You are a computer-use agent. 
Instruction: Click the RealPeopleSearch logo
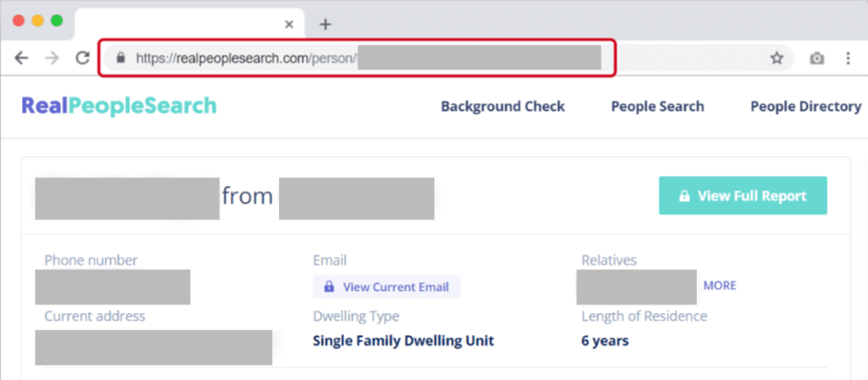(119, 106)
